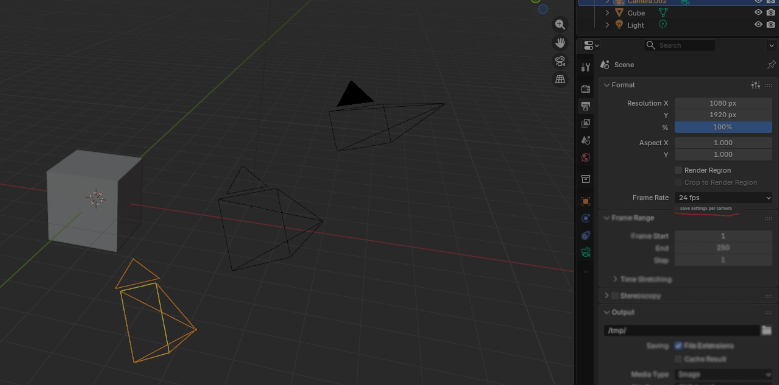Viewport: 779px width, 385px height.
Task: Open the properties editor type dropdown
Action: coord(590,45)
